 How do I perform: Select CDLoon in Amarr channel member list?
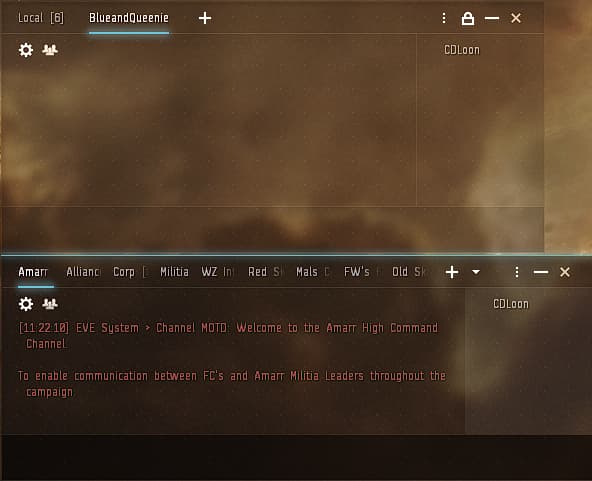[511, 304]
